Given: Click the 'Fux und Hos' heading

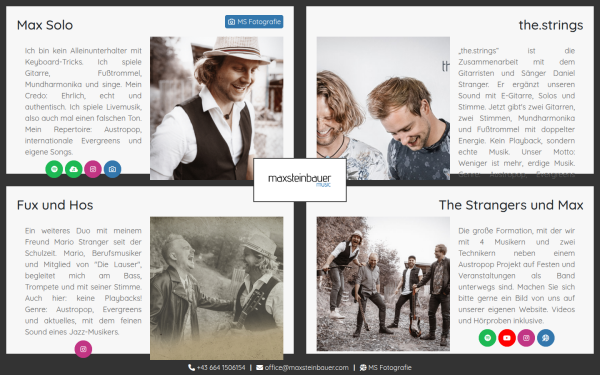Looking at the screenshot, I should coord(55,205).
